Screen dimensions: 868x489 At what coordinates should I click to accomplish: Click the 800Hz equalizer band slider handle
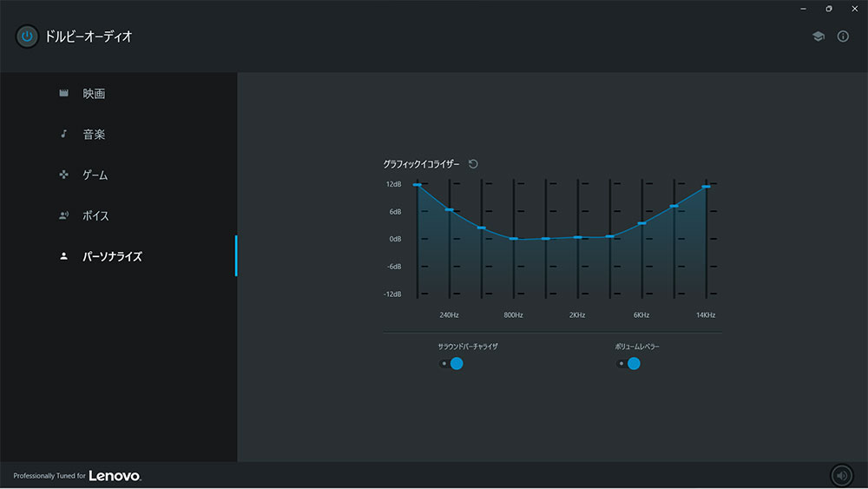514,238
